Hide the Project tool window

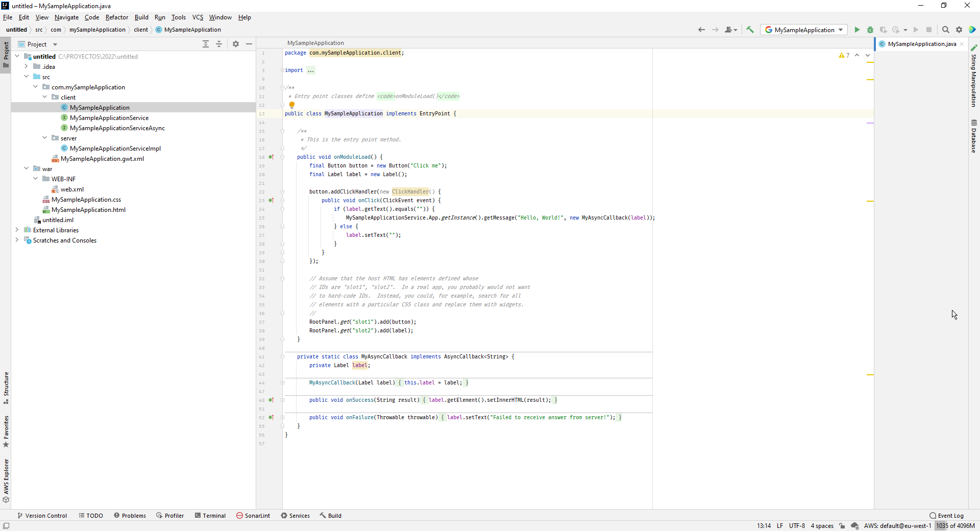249,44
